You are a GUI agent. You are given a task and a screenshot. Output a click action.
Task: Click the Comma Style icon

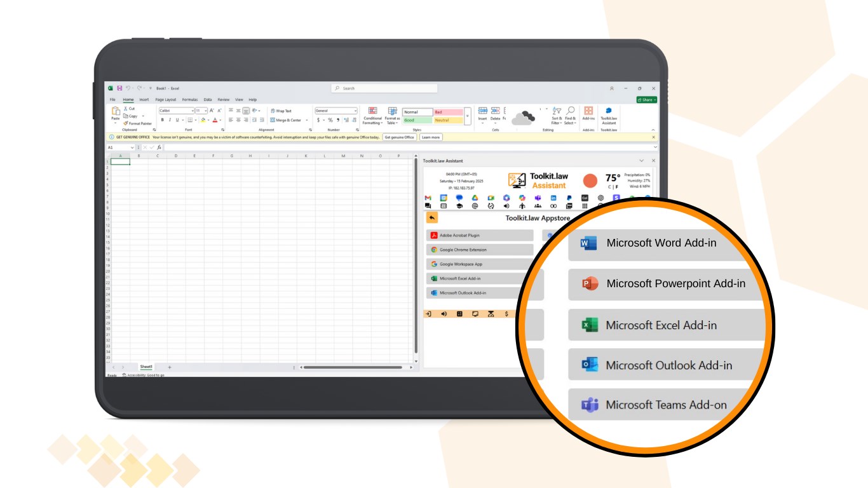click(338, 120)
